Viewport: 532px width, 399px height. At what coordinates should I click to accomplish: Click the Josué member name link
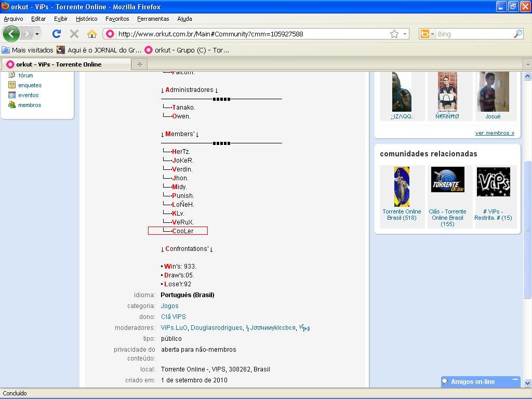tap(493, 116)
